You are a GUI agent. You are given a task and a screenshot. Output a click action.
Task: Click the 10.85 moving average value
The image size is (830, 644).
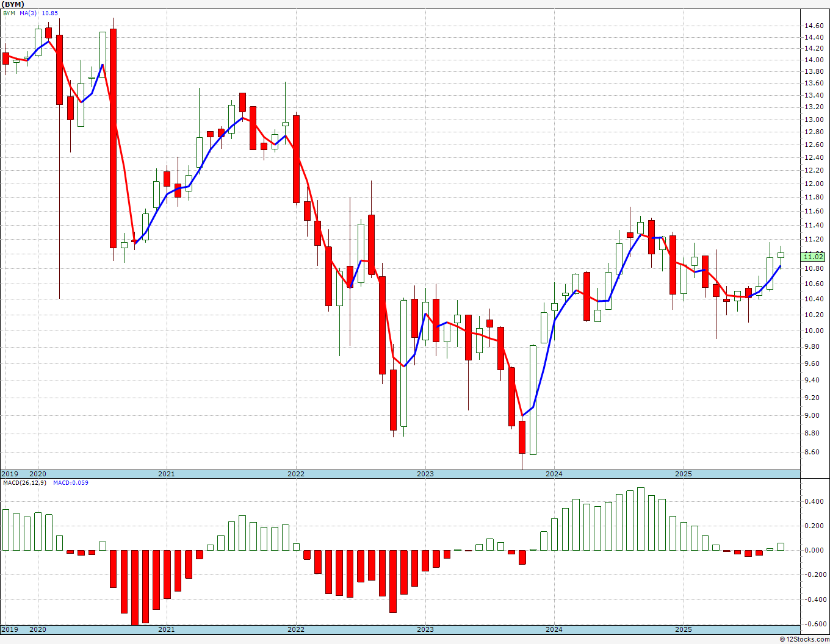50,13
